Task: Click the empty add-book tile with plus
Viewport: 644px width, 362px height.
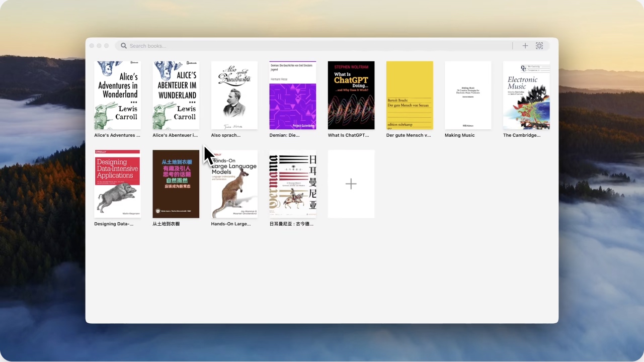Action: click(351, 184)
